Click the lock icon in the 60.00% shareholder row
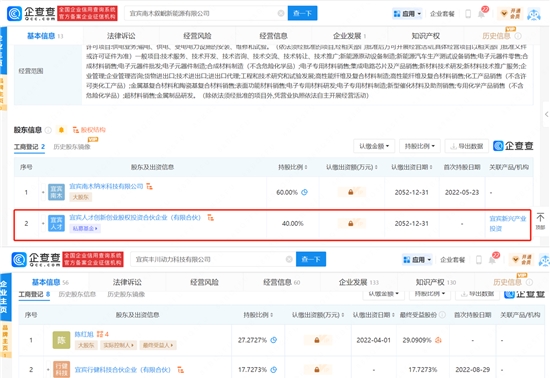 click(350, 192)
